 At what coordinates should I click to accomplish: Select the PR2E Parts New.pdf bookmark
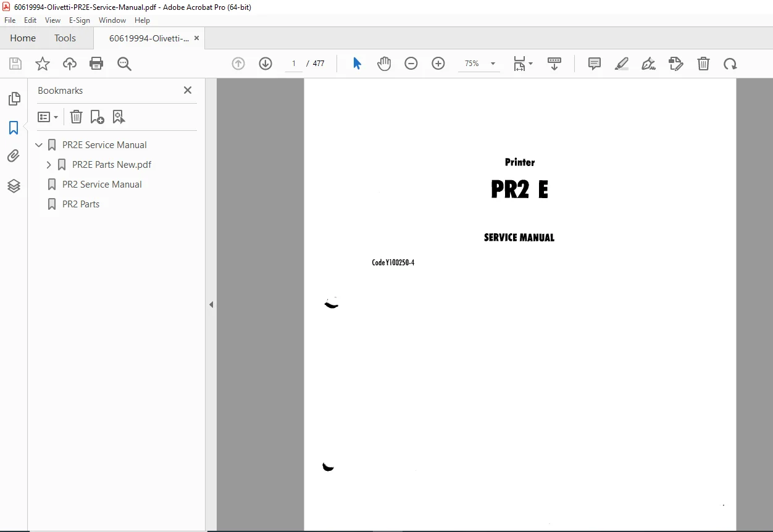(x=112, y=165)
